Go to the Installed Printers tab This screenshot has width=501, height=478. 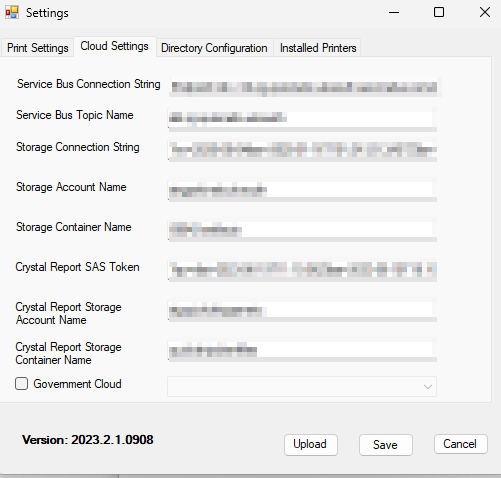coord(318,48)
